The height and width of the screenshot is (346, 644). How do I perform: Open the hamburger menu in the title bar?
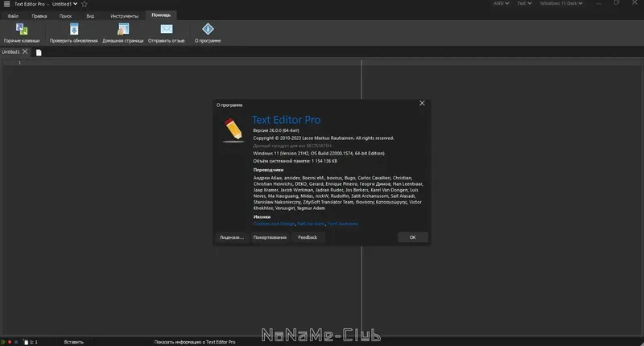(x=6, y=4)
